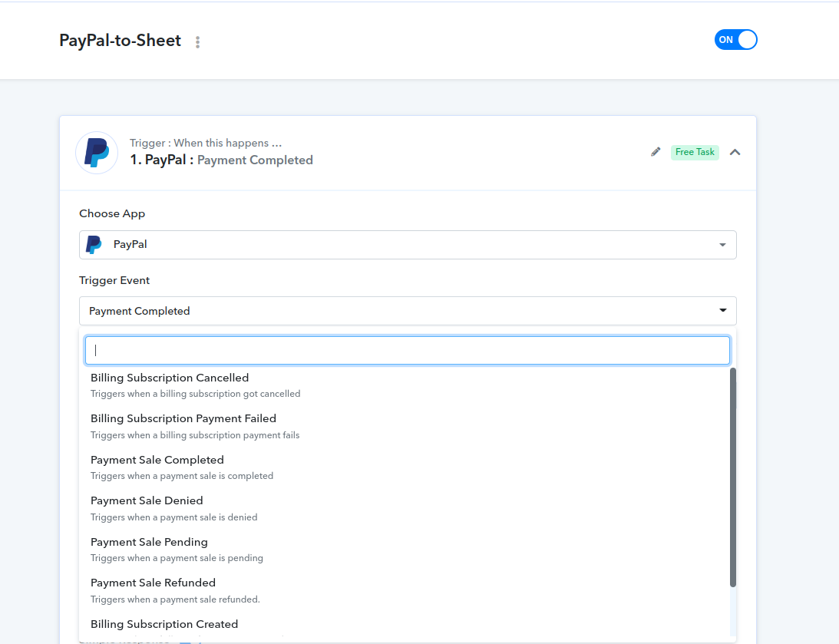Click the small PayPal icon in Choose App field
The width and height of the screenshot is (839, 644).
94,244
